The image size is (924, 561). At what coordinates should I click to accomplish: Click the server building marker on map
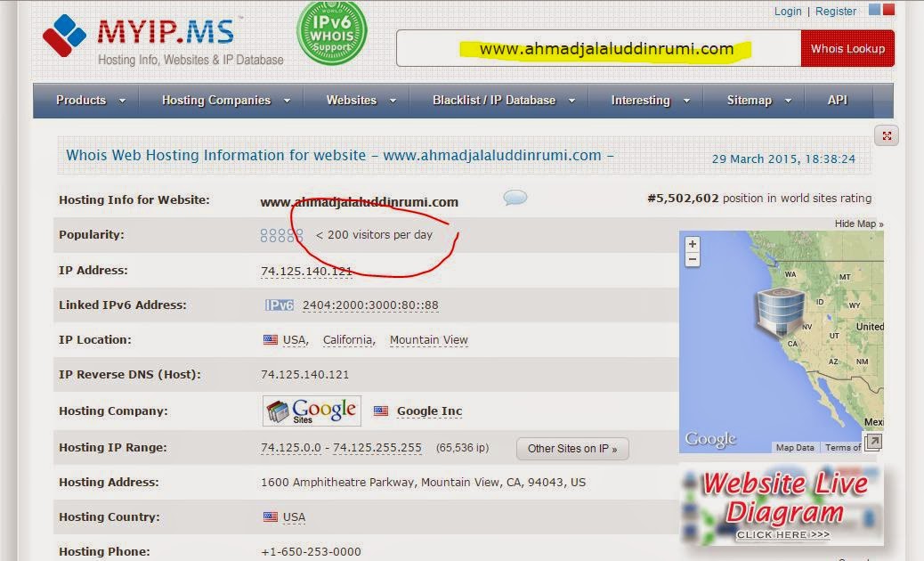click(780, 313)
